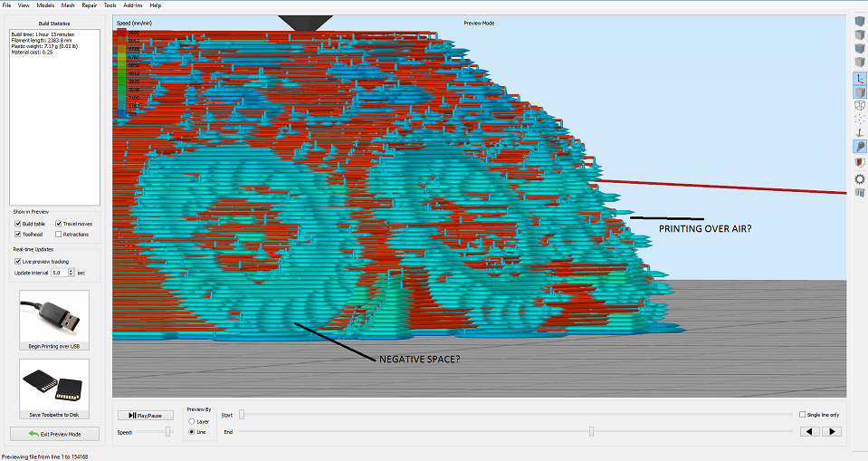Click the point cloud render icon
Viewport: 868px width, 461px height.
(859, 119)
